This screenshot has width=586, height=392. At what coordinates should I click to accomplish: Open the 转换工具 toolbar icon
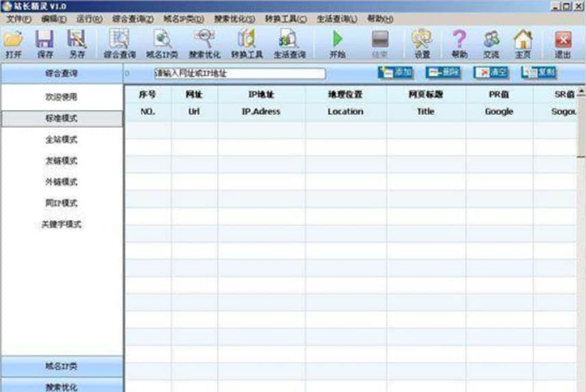247,44
